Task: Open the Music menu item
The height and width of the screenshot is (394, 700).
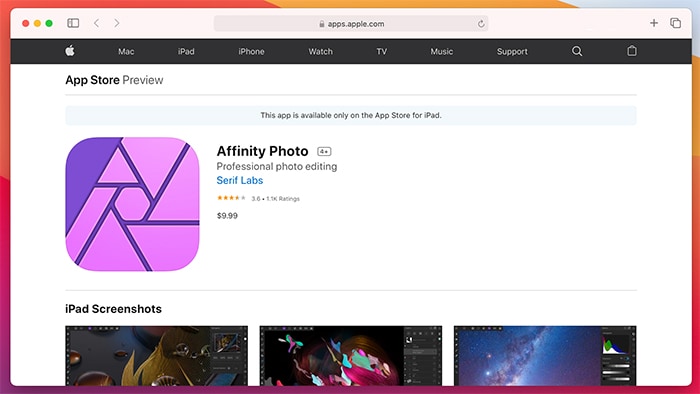Action: point(442,51)
